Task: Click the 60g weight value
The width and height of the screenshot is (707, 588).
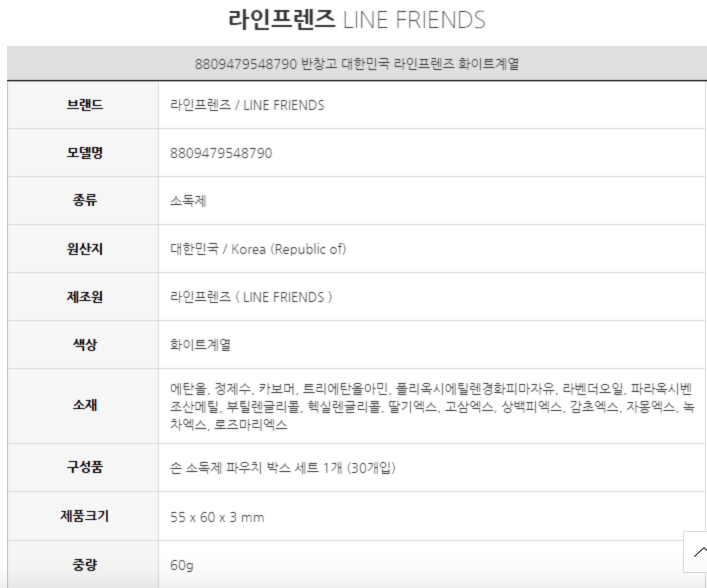Action: coord(181,565)
